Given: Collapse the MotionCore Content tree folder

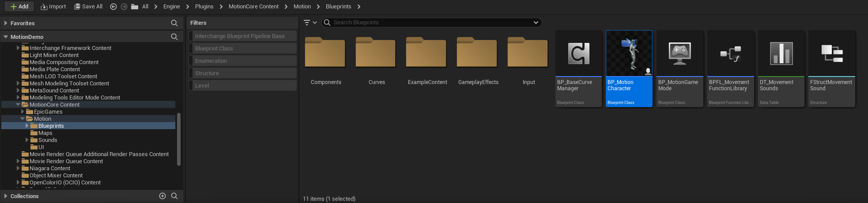Looking at the screenshot, I should click(18, 105).
